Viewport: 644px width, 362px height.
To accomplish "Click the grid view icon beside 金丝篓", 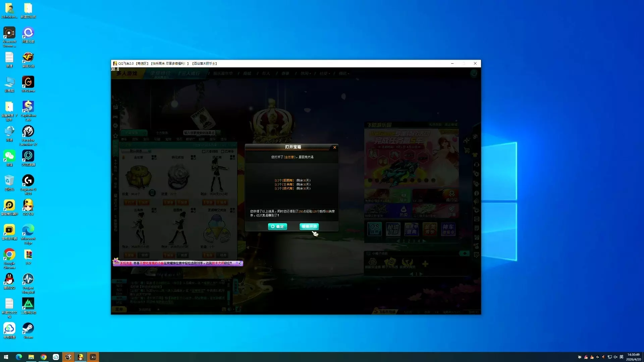I will [154, 157].
